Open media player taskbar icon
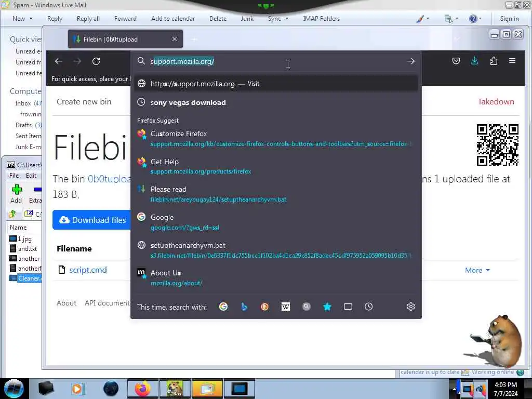The height and width of the screenshot is (399, 532). click(x=77, y=389)
